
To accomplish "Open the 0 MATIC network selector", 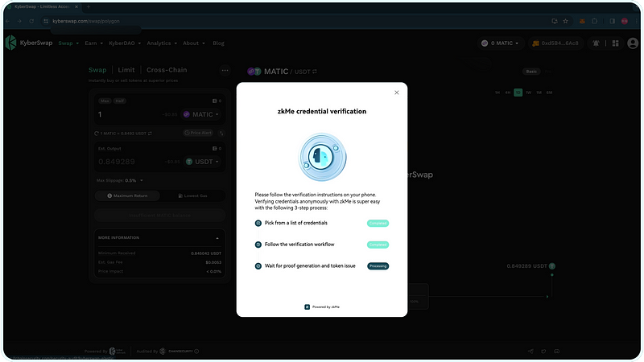I will pos(500,43).
